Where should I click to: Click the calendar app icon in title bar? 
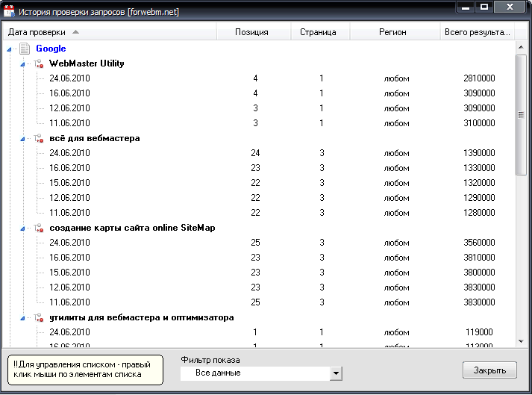tap(9, 12)
